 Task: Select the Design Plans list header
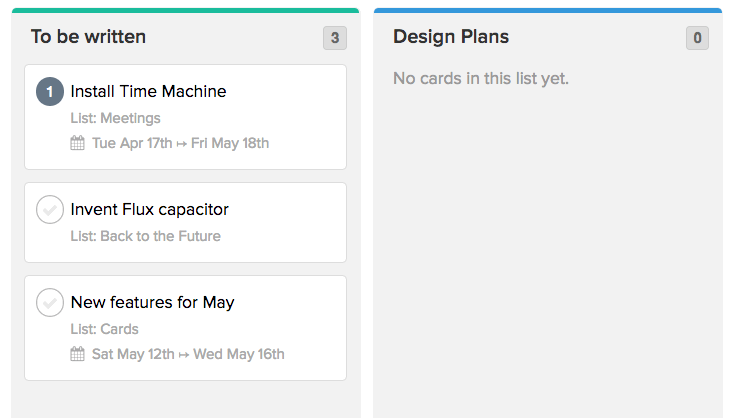click(x=451, y=37)
